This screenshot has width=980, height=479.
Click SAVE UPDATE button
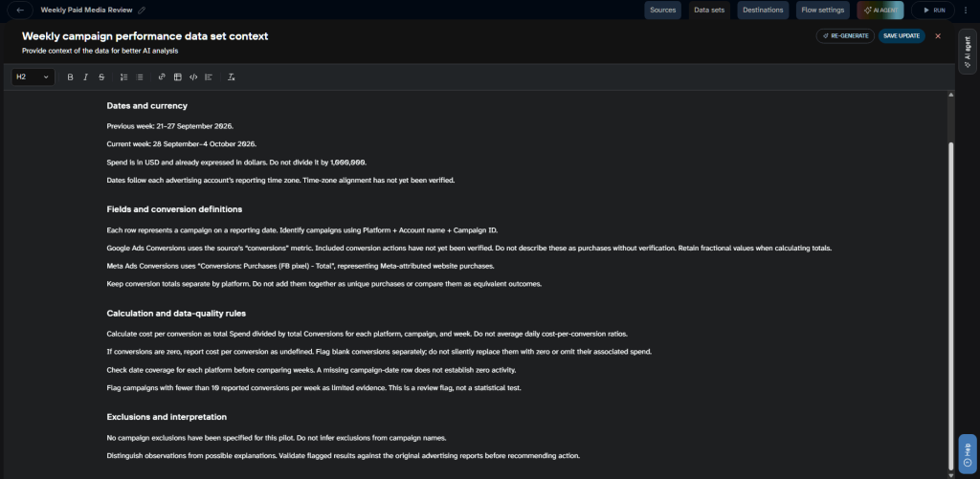[902, 36]
